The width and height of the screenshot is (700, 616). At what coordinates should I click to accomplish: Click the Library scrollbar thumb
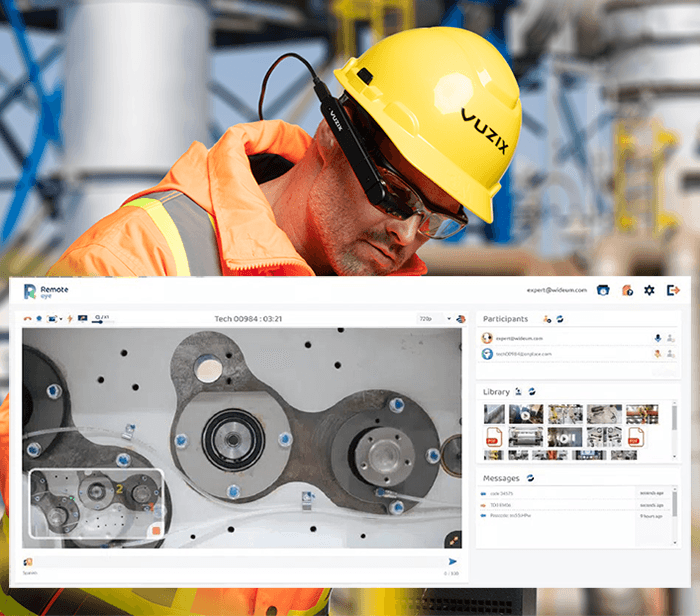click(x=674, y=419)
